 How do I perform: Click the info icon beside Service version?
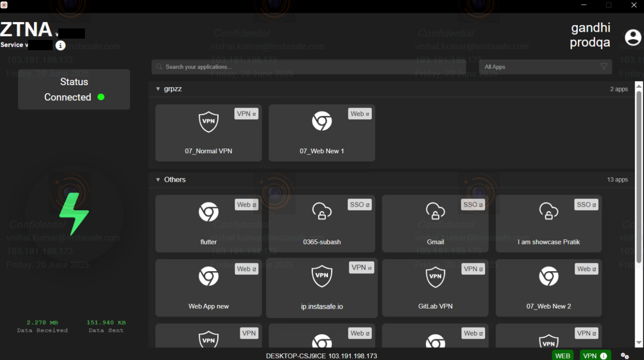[61, 45]
